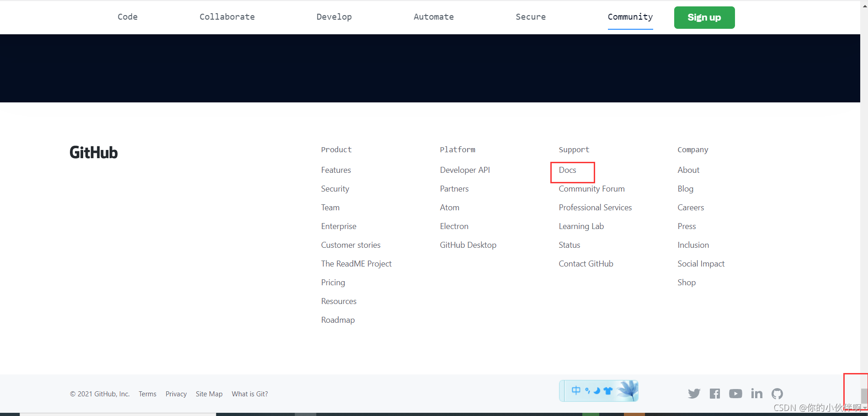The height and width of the screenshot is (416, 868).
Task: Open GitHub's YouTube channel
Action: pos(735,394)
